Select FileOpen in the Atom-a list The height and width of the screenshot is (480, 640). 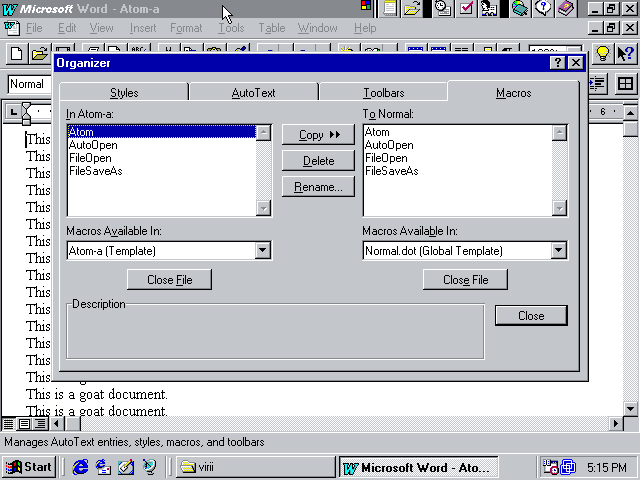(162, 158)
